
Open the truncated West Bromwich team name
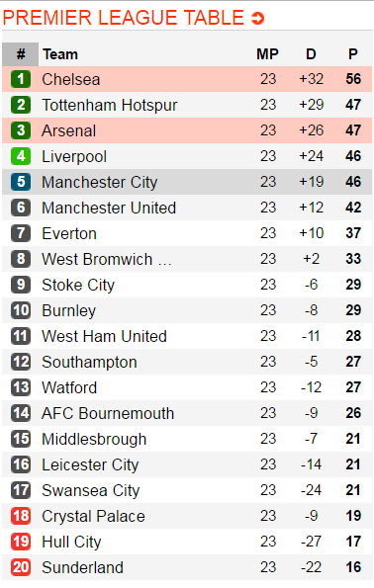107,260
